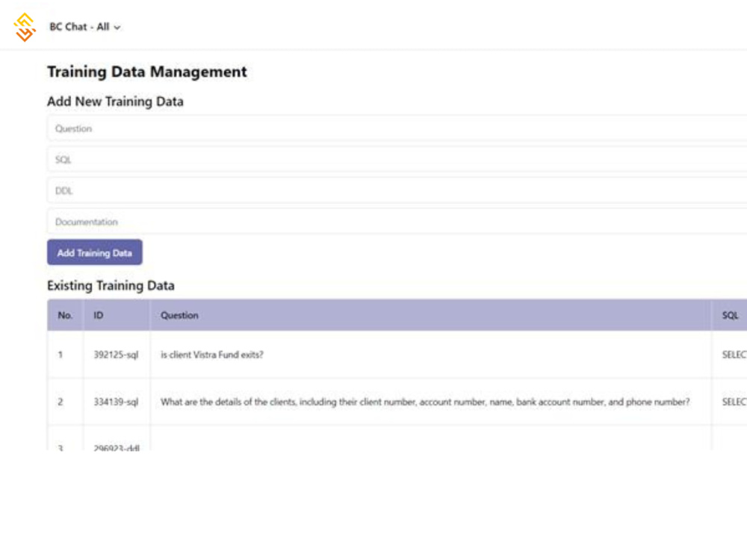Focus the Documentation input field
The width and height of the screenshot is (747, 560).
pos(397,222)
